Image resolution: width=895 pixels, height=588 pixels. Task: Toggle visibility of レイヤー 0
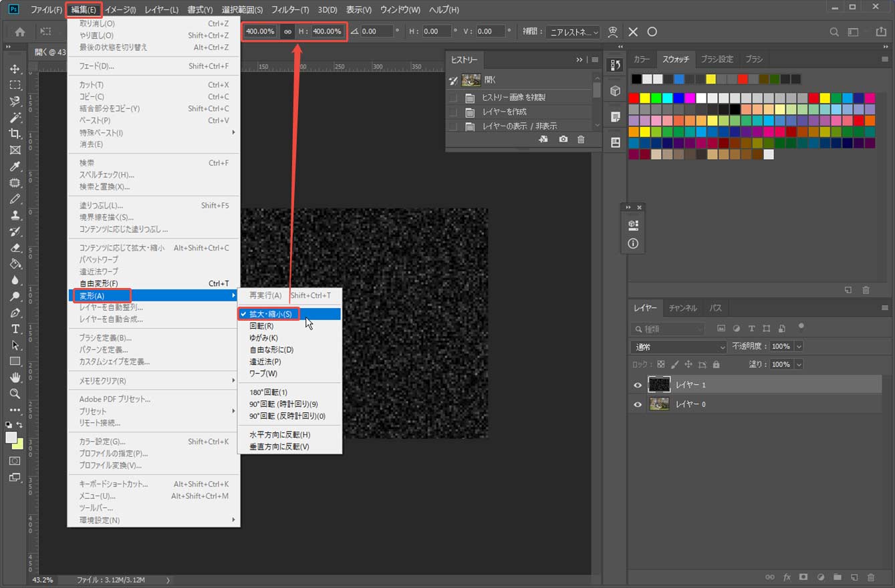click(637, 404)
